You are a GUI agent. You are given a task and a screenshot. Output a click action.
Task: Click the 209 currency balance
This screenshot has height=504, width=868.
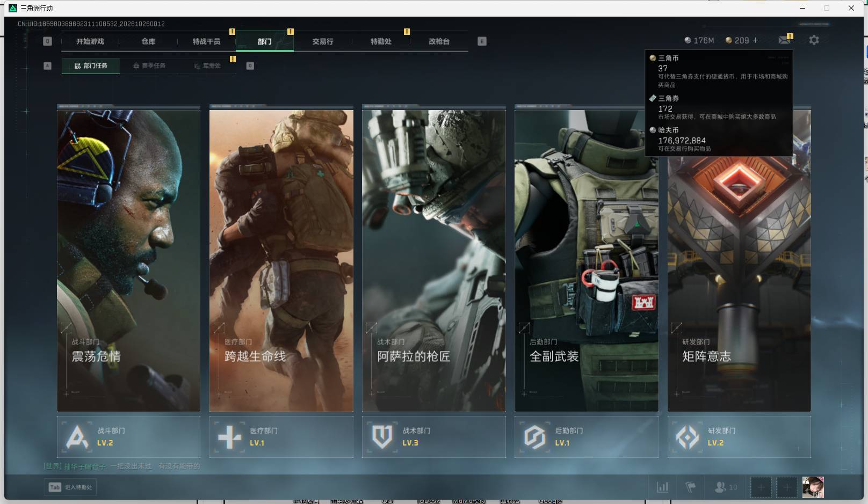click(737, 40)
